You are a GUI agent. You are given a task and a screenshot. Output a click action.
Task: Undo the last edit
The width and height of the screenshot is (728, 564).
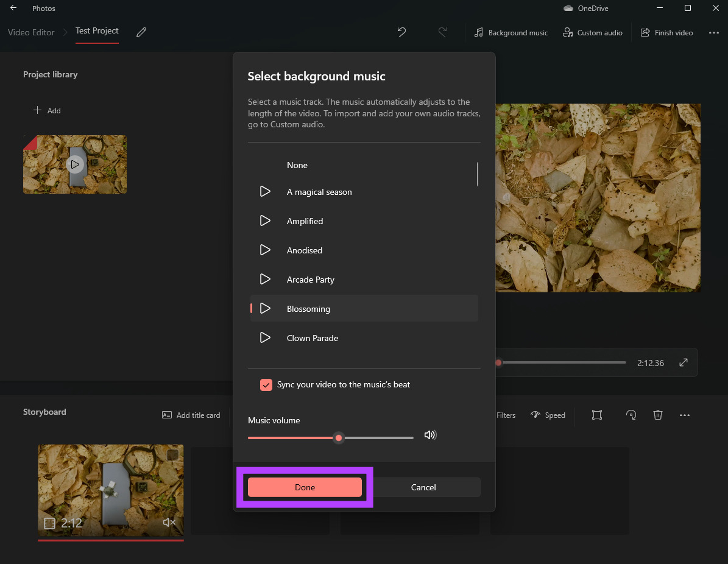(401, 32)
